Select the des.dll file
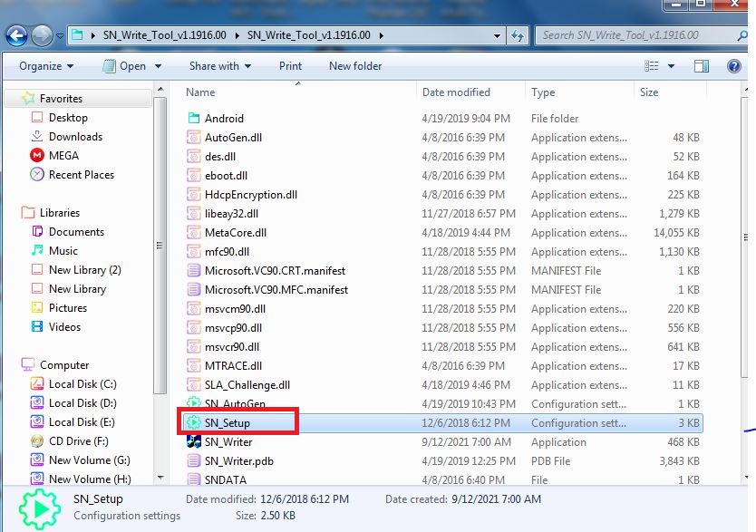Screen dimensions: 756x532 tap(220, 157)
